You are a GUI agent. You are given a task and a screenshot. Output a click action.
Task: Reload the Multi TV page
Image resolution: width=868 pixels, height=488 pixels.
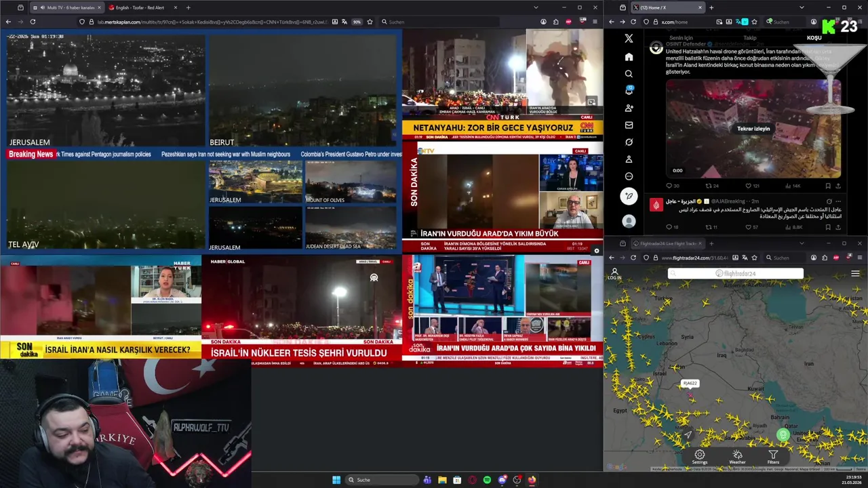point(33,22)
